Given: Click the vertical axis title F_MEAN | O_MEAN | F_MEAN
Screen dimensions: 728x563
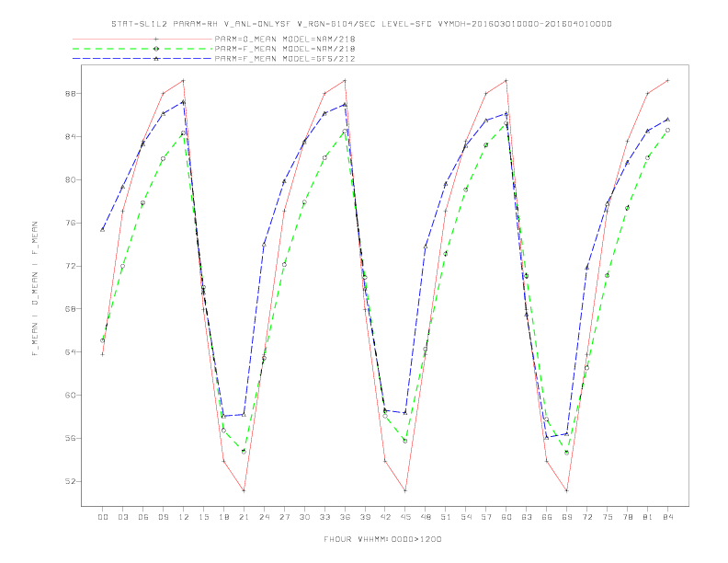Looking at the screenshot, I should point(35,289).
